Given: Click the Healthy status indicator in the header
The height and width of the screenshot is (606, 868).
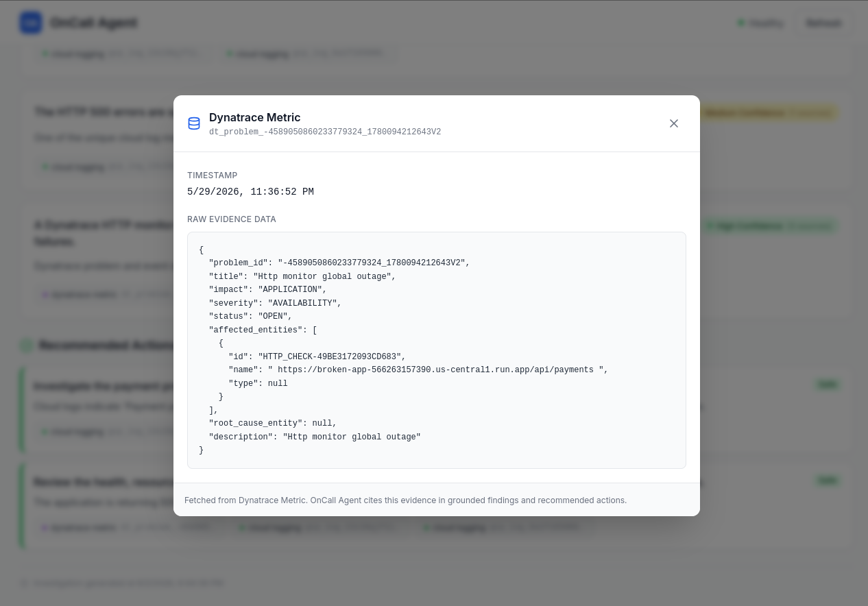Looking at the screenshot, I should 760,23.
